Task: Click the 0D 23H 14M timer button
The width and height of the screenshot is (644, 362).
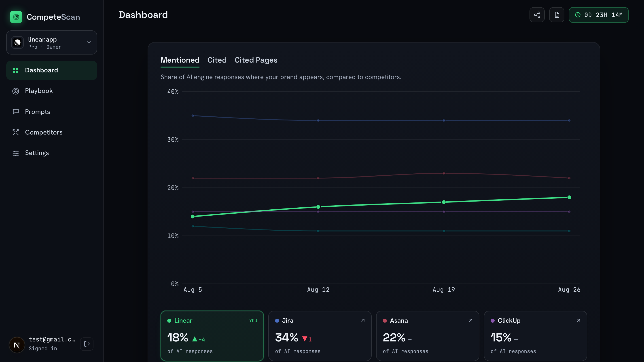Action: click(x=599, y=15)
